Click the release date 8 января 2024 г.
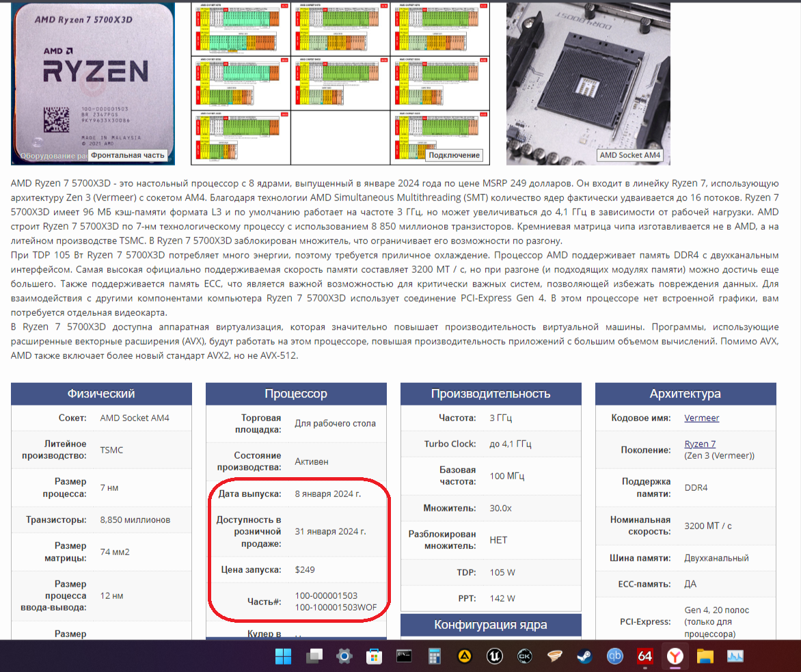Viewport: 801px width, 672px height. coord(328,494)
